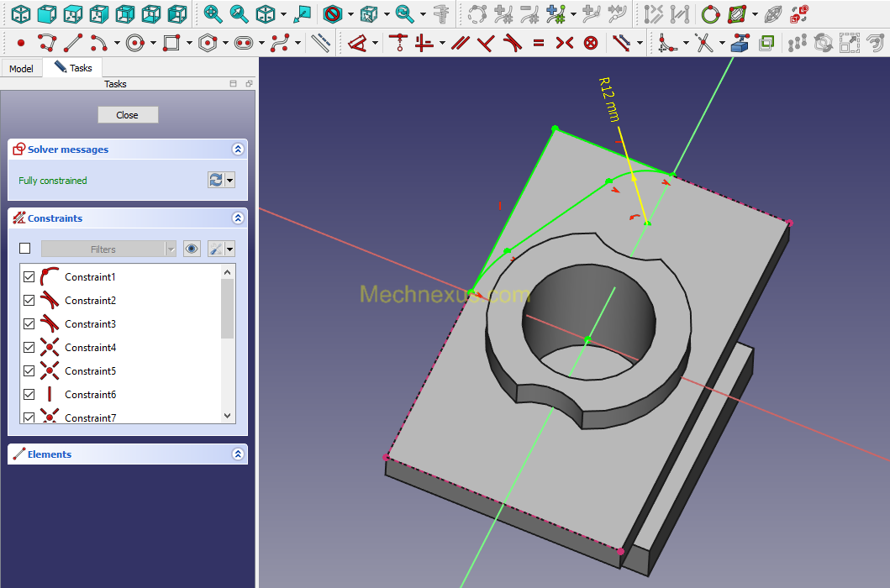
Task: Select the Create Line sketch tool
Action: (73, 43)
